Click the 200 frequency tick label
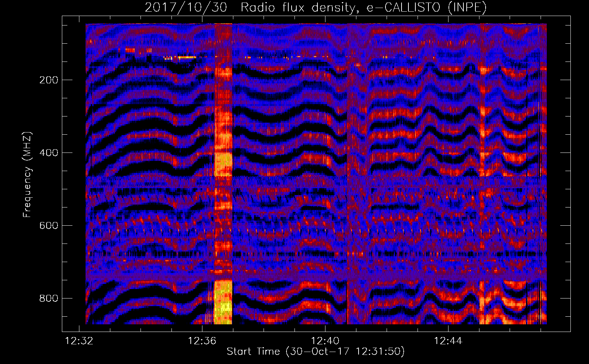The image size is (589, 364). click(49, 80)
